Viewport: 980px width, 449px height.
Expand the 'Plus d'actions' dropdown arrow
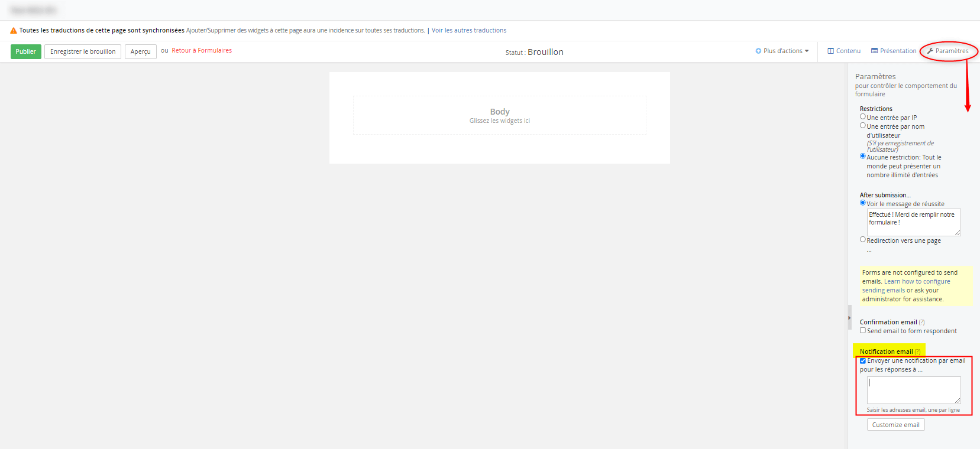click(x=807, y=51)
